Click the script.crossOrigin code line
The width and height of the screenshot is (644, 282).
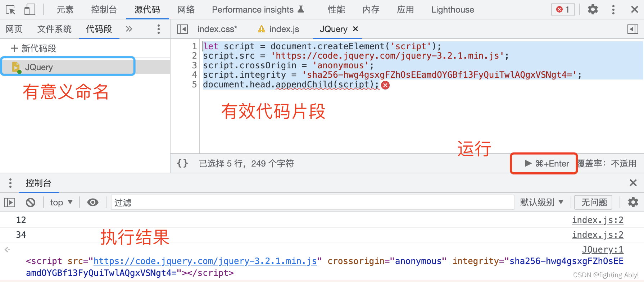(x=288, y=65)
